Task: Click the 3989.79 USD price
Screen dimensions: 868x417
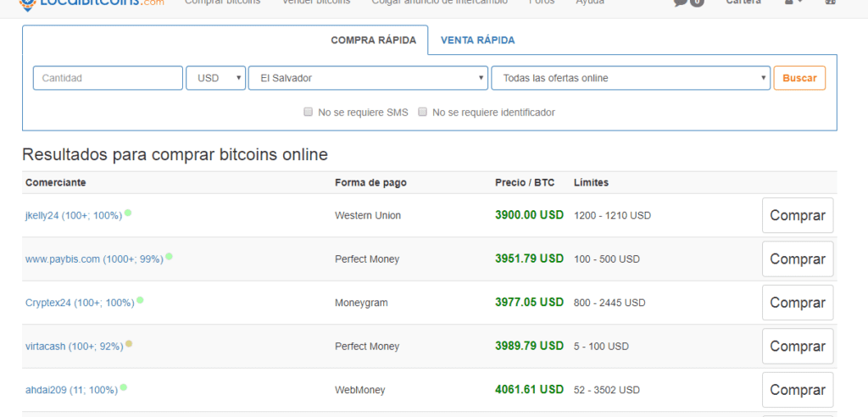Action: coord(529,346)
